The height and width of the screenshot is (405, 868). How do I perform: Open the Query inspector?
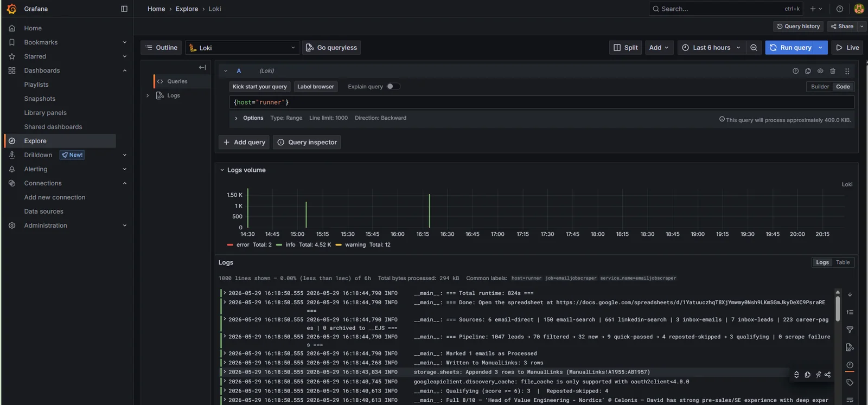pyautogui.click(x=307, y=142)
